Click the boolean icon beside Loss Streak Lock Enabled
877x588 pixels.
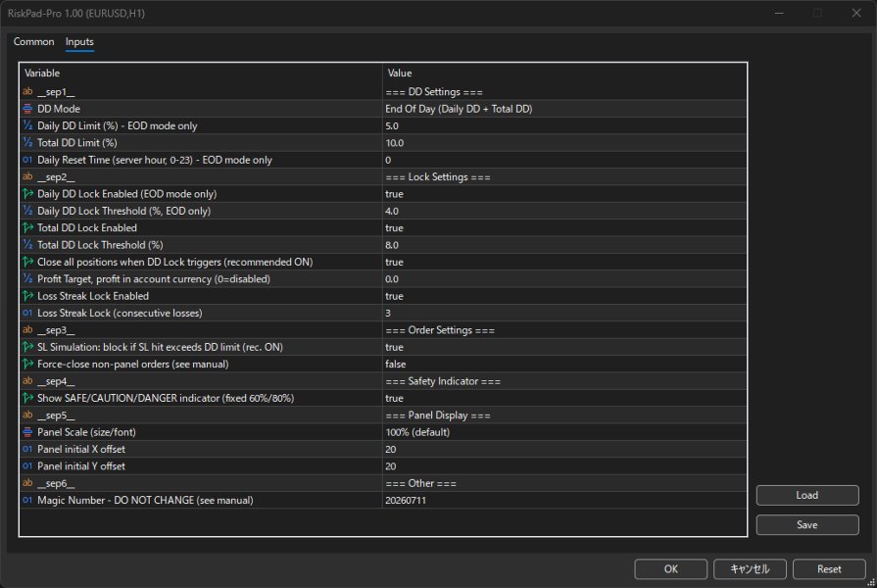[27, 295]
